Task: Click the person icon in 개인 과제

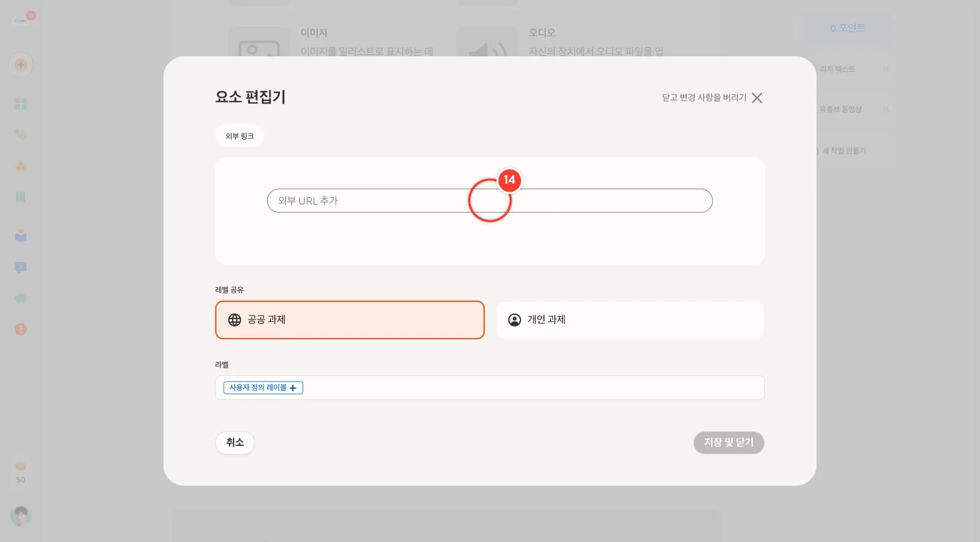Action: coord(514,320)
